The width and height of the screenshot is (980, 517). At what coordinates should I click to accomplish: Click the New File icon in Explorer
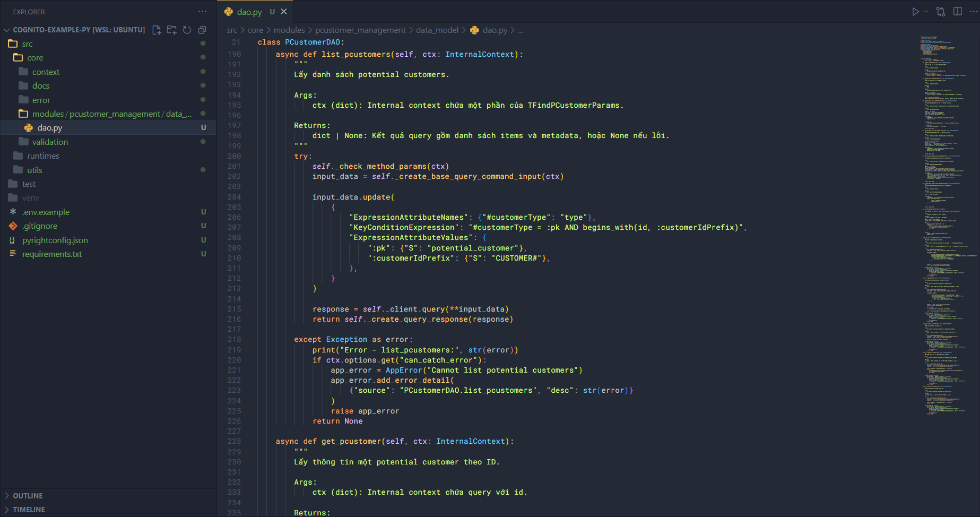(157, 30)
